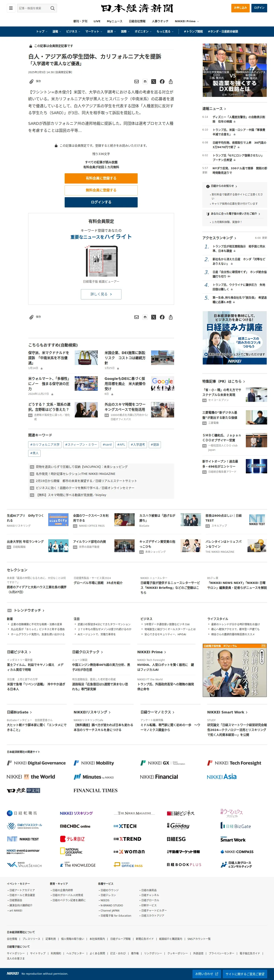Expand the オピニオン navigation dropdown
This screenshot has width=274, height=980.
coord(143,32)
